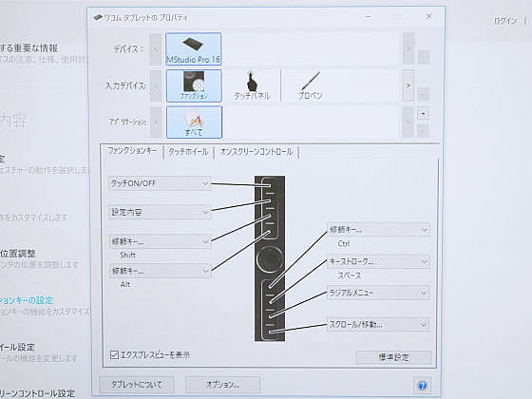532x399 pixels.
Task: Click the touch wheel ring in tablet diagram
Action: 270,259
